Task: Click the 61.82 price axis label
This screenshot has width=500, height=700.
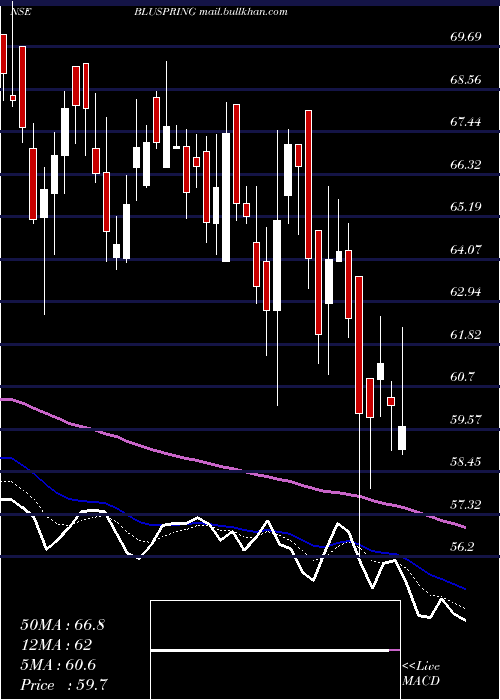Action: click(465, 335)
